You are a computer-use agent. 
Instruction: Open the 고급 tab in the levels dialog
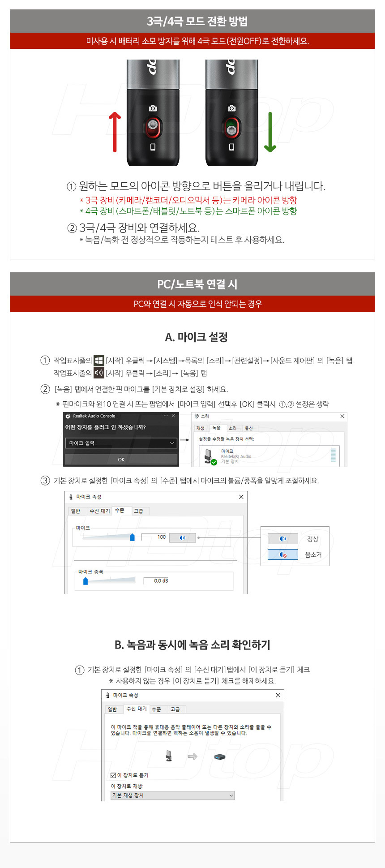[x=139, y=511]
